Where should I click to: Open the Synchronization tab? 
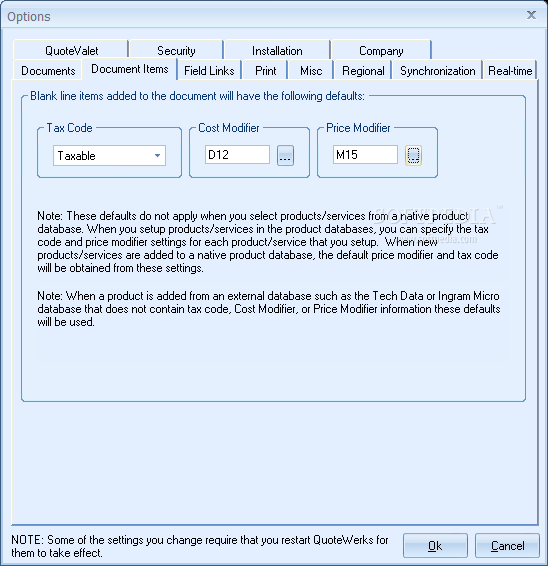pyautogui.click(x=437, y=70)
